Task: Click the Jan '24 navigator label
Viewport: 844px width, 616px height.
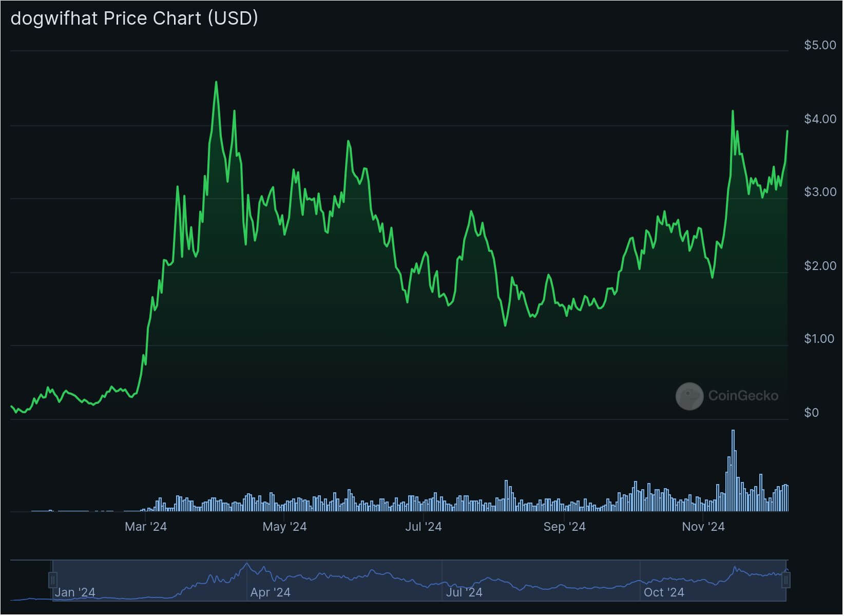Action: (75, 592)
